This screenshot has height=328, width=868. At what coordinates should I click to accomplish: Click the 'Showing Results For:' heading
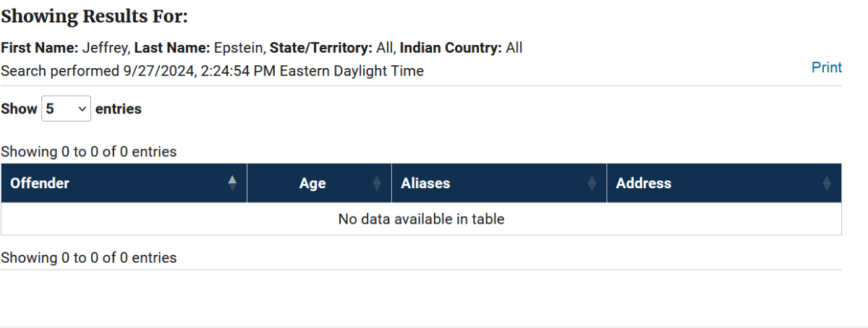[x=94, y=16]
